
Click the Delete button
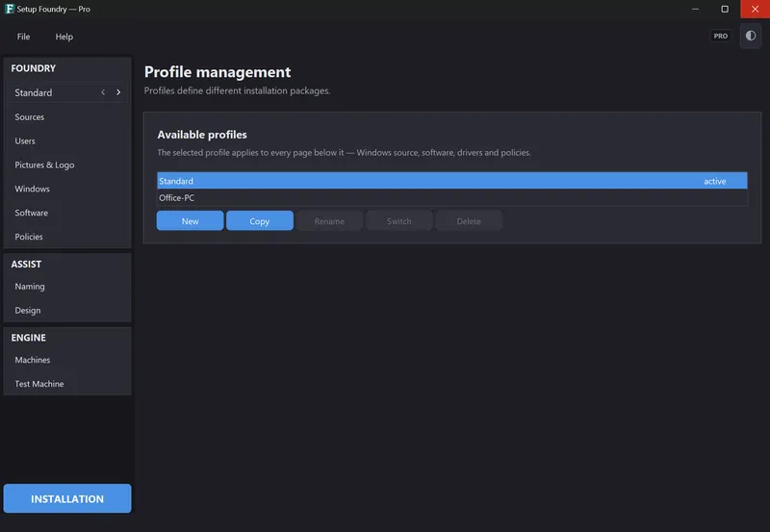coord(469,221)
